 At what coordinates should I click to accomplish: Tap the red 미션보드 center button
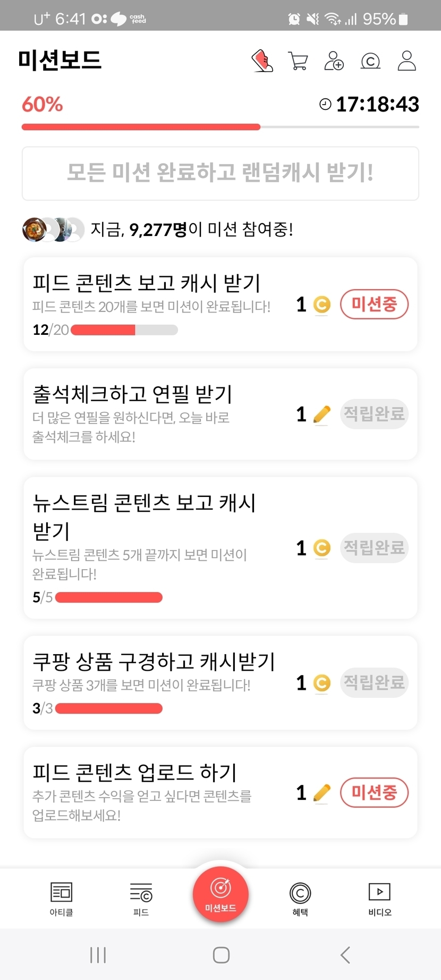(x=220, y=894)
